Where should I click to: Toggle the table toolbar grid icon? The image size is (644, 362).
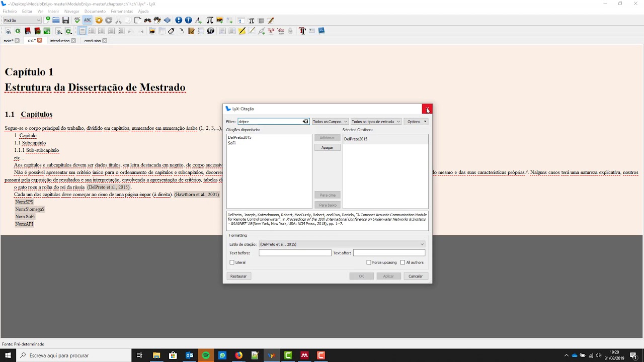(x=261, y=20)
